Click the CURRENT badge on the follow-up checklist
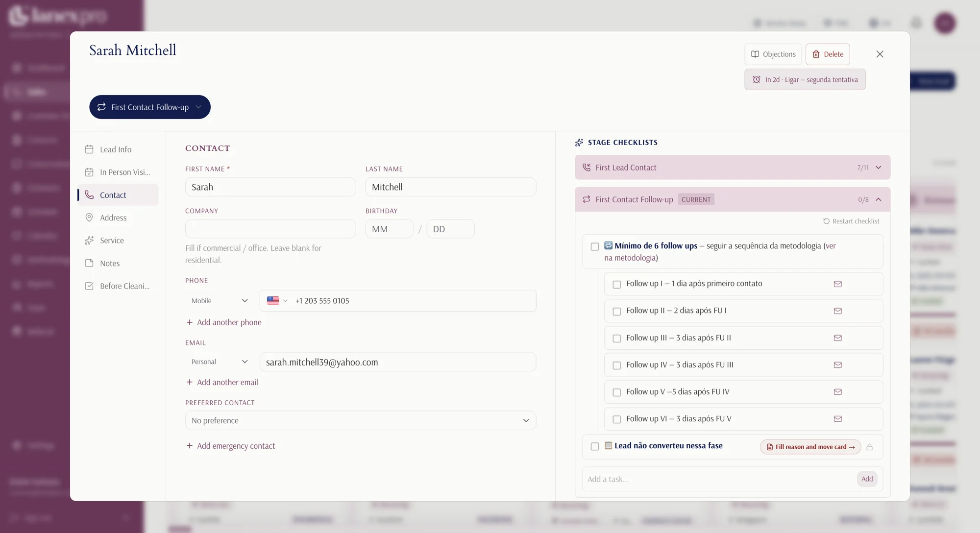The image size is (980, 533). 696,199
